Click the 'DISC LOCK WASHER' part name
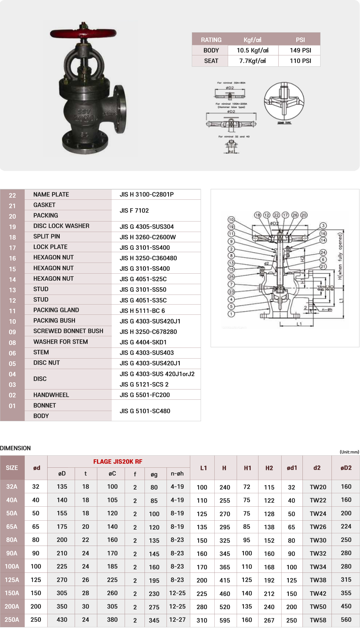This screenshot has height=644, width=360. coord(61,226)
